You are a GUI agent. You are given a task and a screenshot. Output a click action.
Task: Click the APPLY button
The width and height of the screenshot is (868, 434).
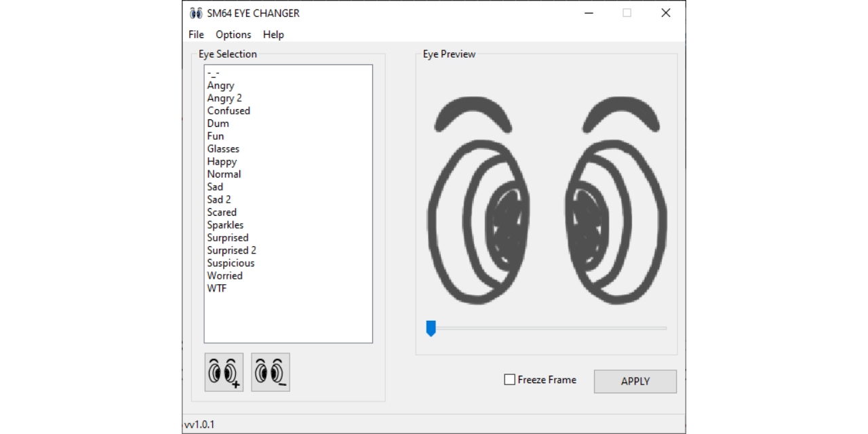point(635,381)
